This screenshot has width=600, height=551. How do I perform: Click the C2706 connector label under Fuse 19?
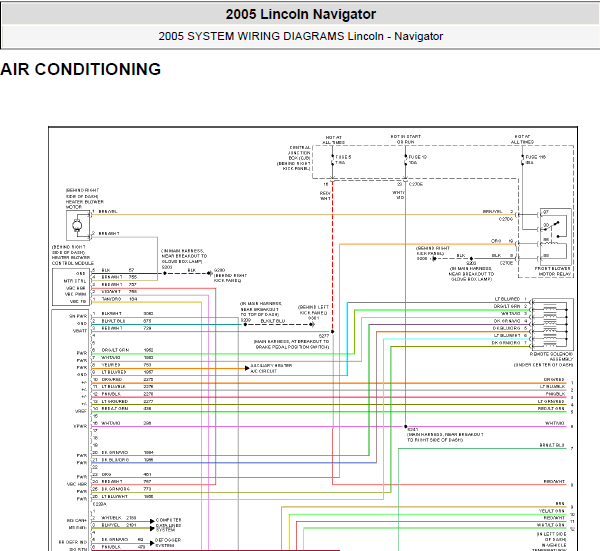click(416, 184)
